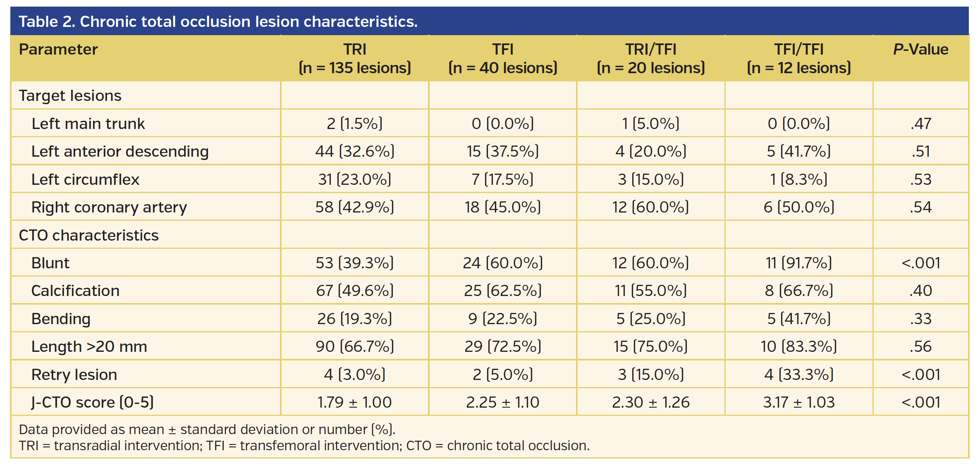This screenshot has width=980, height=468.
Task: Select the TRI/TFI (n = 20 lesions) header
Action: click(651, 58)
